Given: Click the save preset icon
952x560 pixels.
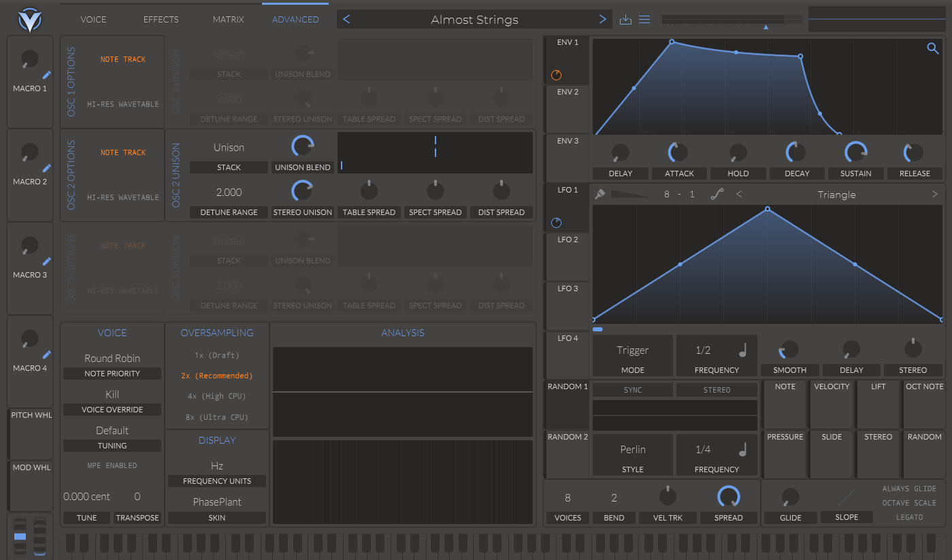Looking at the screenshot, I should click(626, 19).
